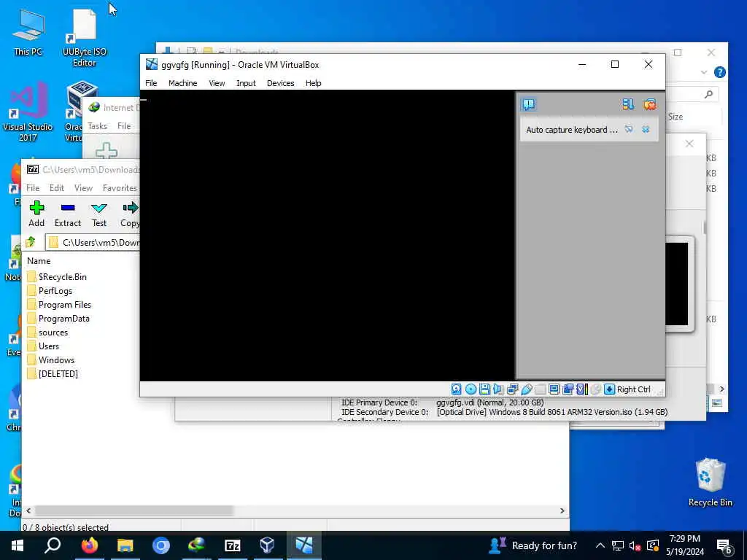
Task: Click the Windows Start button
Action: point(18,545)
